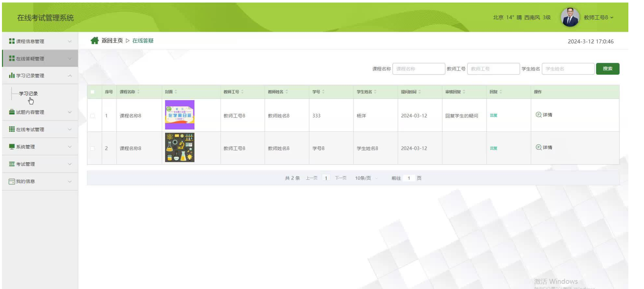The width and height of the screenshot is (644, 289).
Task: Expand 在线考试管理 menu chevron
Action: click(x=70, y=129)
